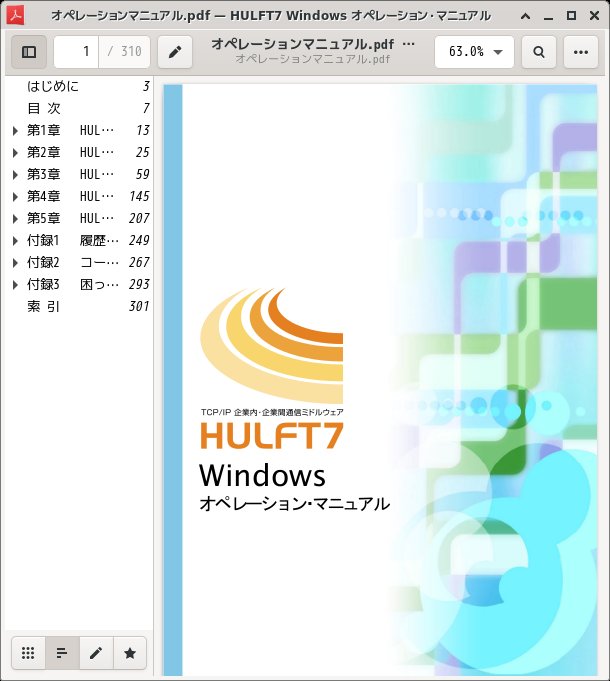Expand the 付録1 outline entry
Image resolution: width=610 pixels, height=681 pixels.
[15, 241]
